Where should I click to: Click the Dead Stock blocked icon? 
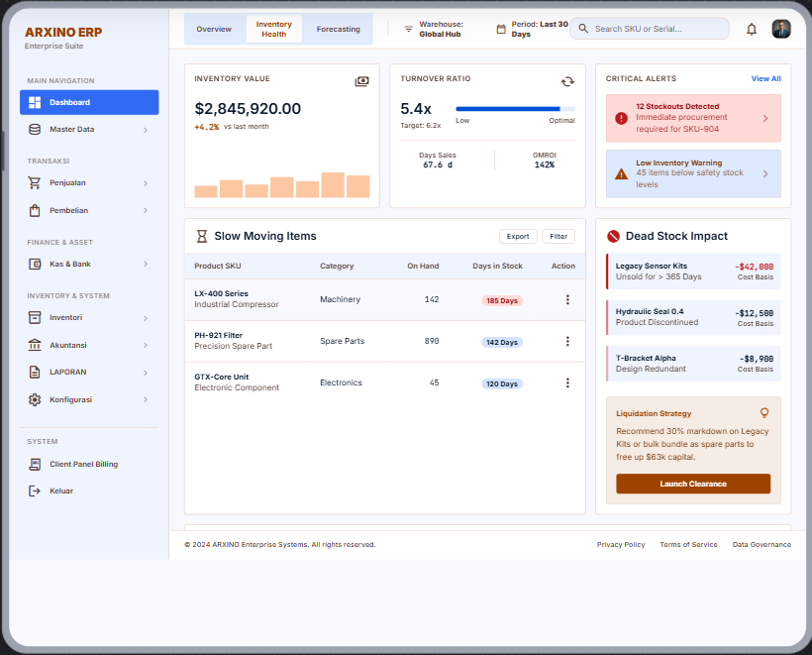[613, 236]
